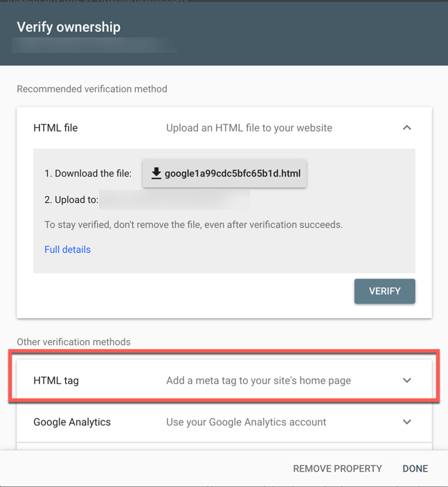Click the Verify ownership dialog heading
This screenshot has height=487, width=448.
click(x=69, y=27)
